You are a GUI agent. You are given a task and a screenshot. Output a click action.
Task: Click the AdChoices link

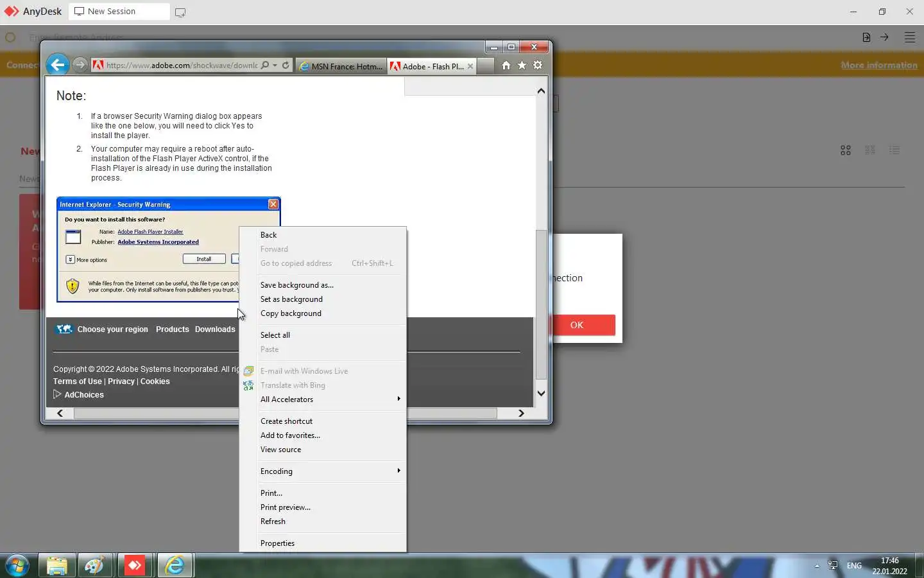pyautogui.click(x=84, y=395)
